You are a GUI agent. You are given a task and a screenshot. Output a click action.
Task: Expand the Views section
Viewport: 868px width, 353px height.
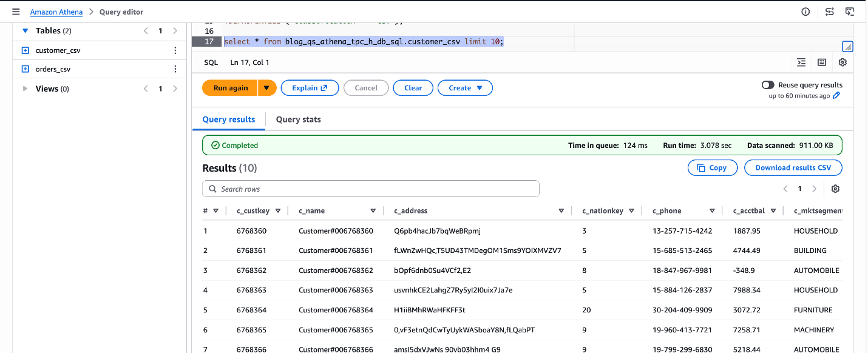click(25, 89)
